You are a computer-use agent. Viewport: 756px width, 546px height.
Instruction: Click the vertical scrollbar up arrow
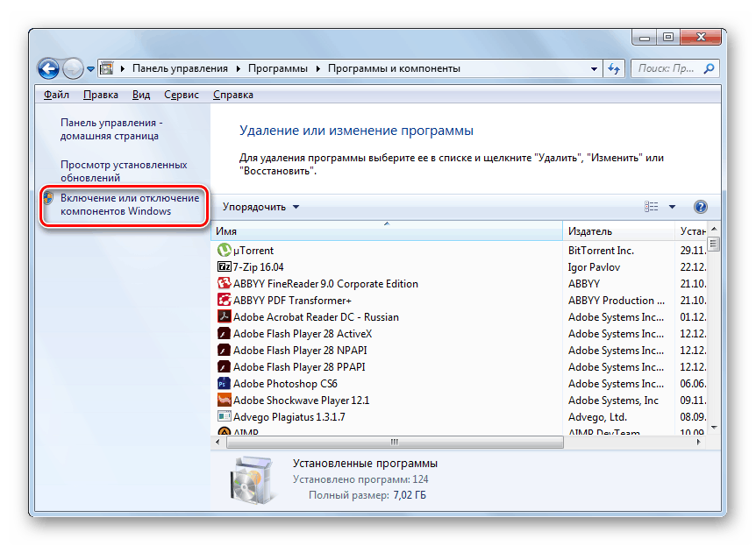pyautogui.click(x=714, y=229)
